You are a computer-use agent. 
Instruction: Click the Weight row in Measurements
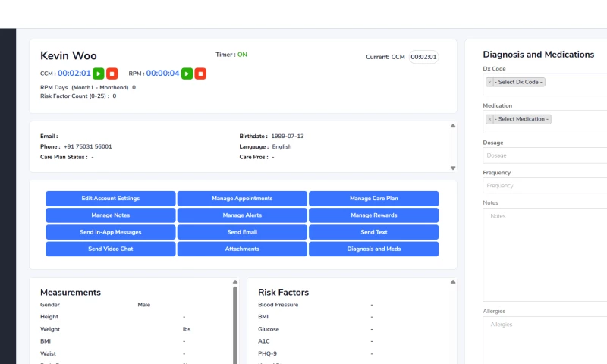tap(115, 329)
